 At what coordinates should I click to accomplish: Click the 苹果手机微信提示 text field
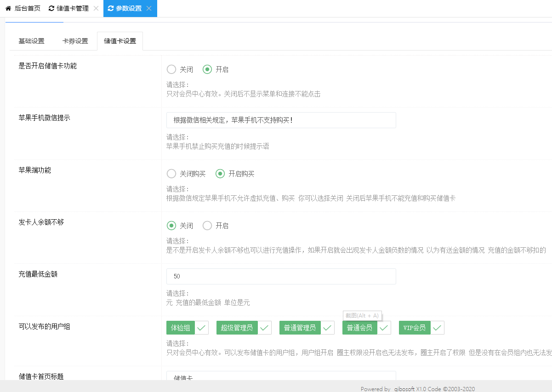[x=281, y=120]
